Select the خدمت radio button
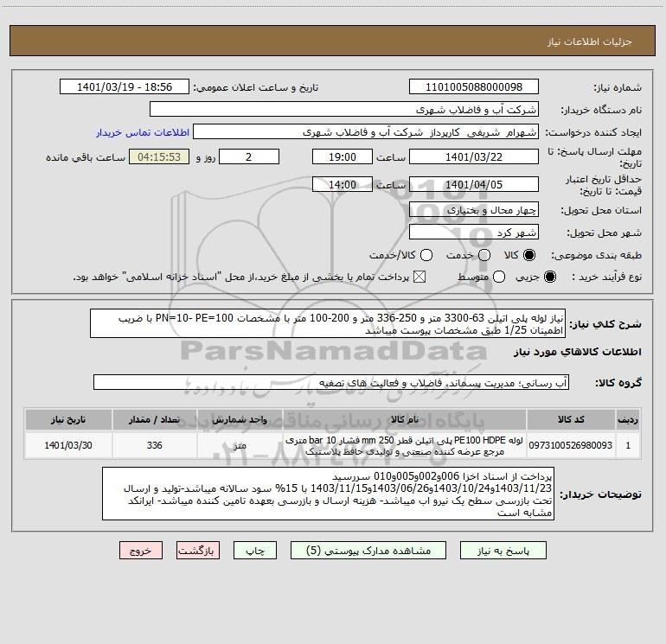 [484, 255]
